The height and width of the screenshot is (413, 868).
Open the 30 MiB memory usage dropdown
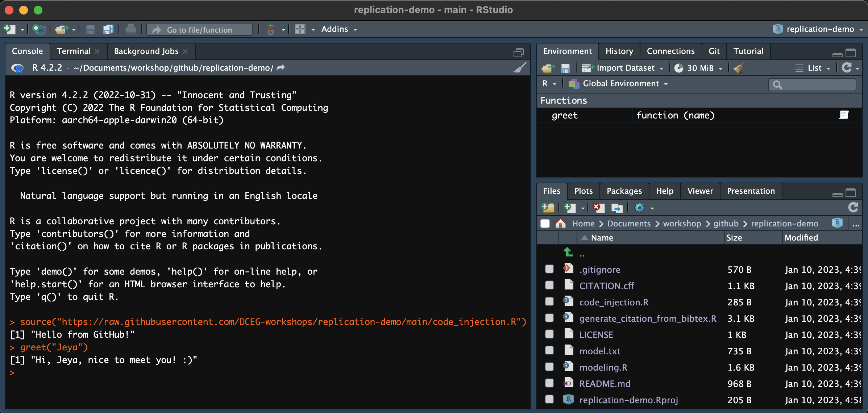pos(698,68)
